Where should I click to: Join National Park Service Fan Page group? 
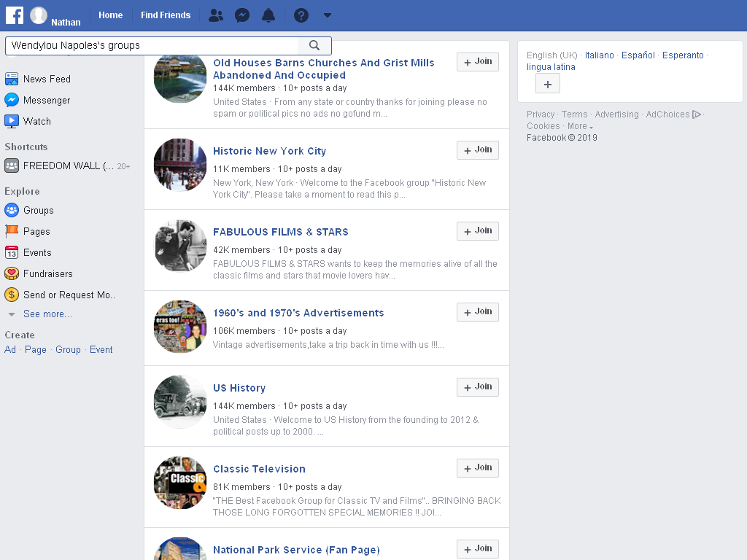tap(478, 549)
